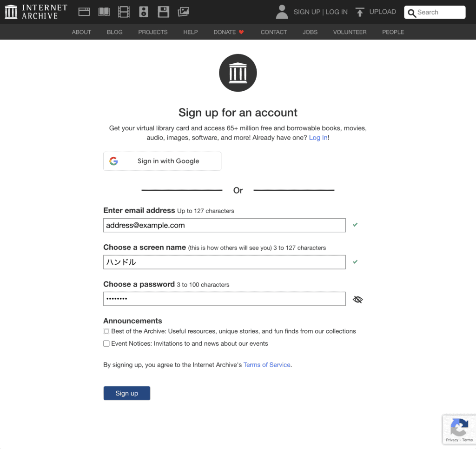
Task: Click the Google G logo
Action: coord(113,161)
